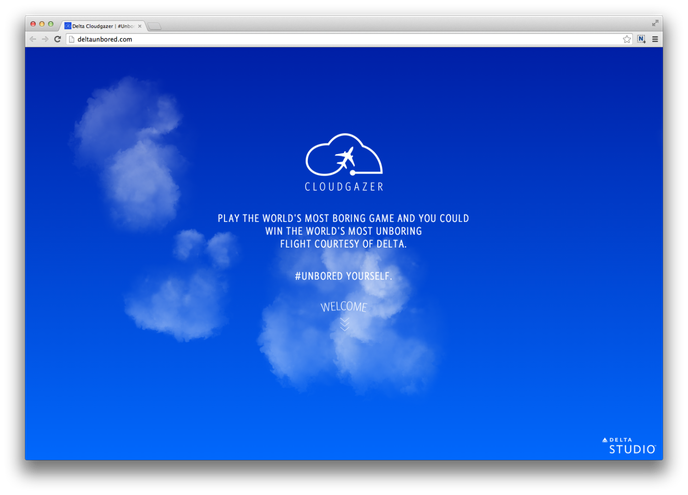
Task: Click the green zoom window button
Action: point(51,23)
